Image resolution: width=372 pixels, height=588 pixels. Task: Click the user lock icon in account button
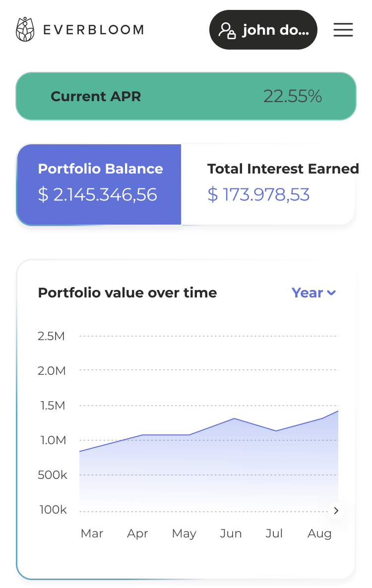point(228,30)
